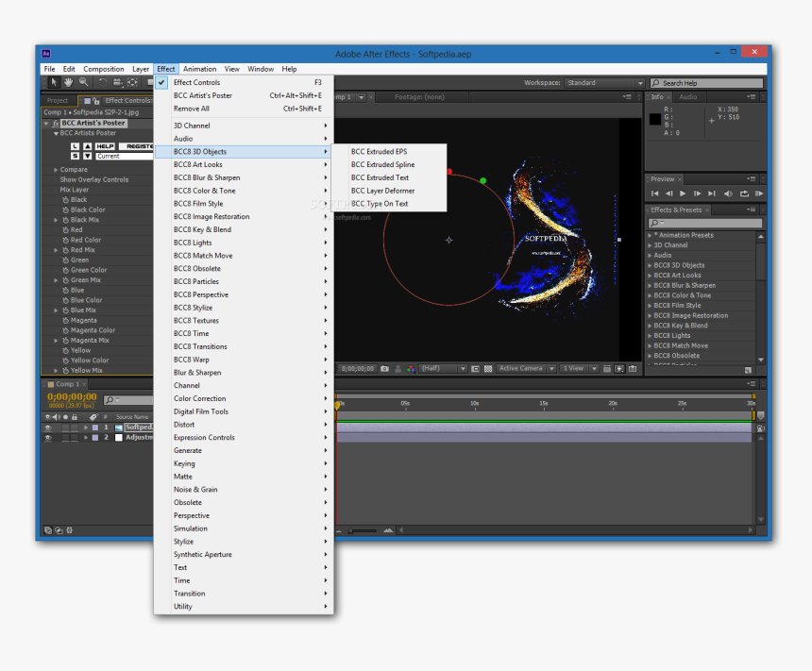Click the fx icon of BCC Artist's Poster

click(57, 124)
